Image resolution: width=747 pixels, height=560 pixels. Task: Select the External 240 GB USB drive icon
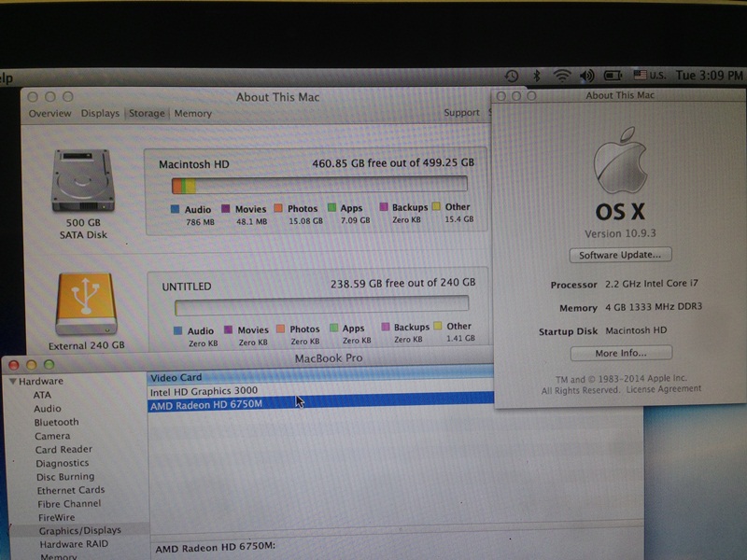coord(86,304)
